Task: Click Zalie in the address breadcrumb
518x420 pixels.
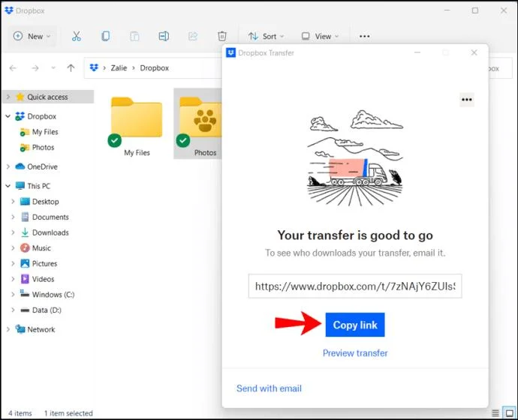Action: (x=119, y=68)
